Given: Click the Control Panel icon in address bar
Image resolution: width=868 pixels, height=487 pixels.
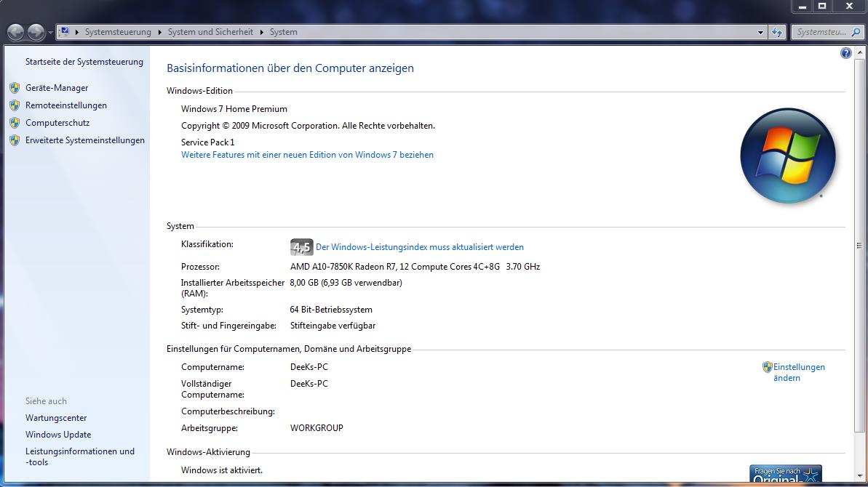Looking at the screenshot, I should 64,31.
